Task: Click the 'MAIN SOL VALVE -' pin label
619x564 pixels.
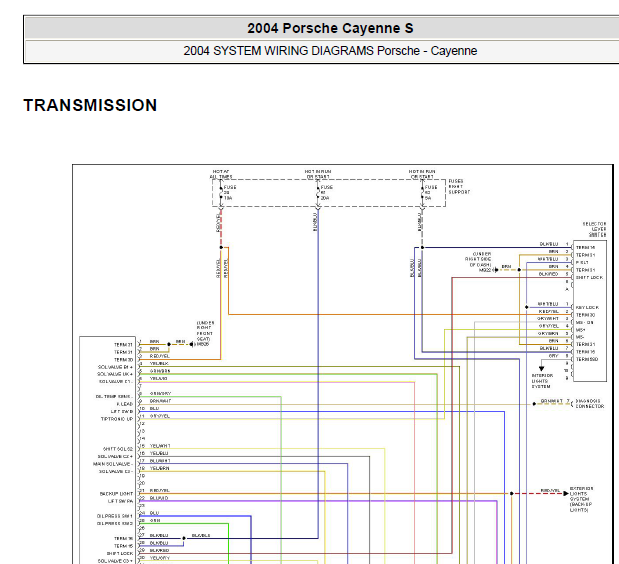Action: click(113, 464)
